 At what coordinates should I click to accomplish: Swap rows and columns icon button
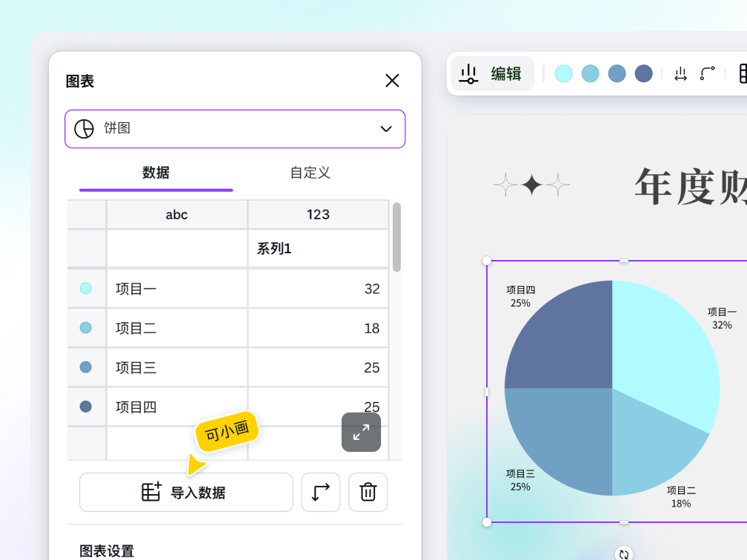click(x=321, y=493)
